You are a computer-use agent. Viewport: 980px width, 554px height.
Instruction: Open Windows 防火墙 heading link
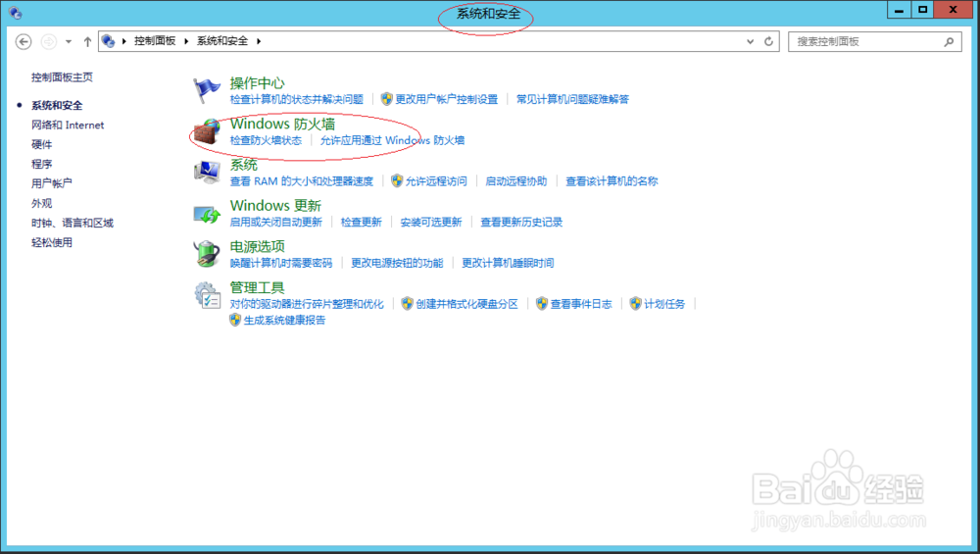pyautogui.click(x=282, y=124)
